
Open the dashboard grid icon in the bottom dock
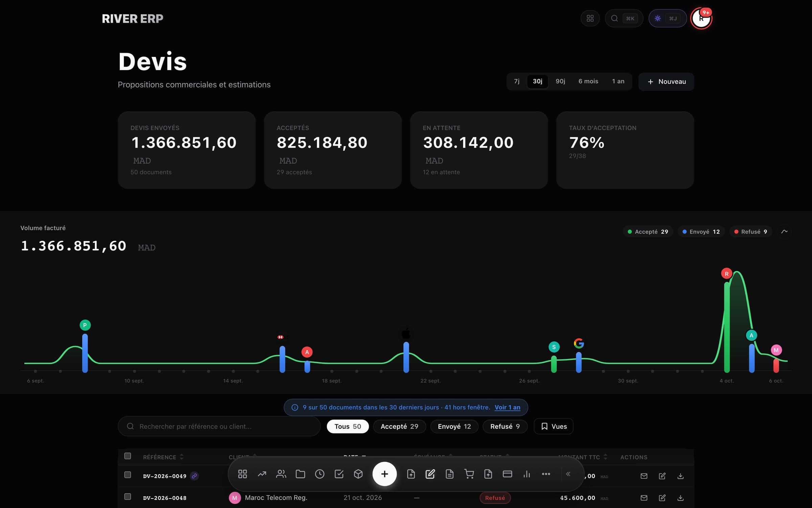pyautogui.click(x=242, y=474)
